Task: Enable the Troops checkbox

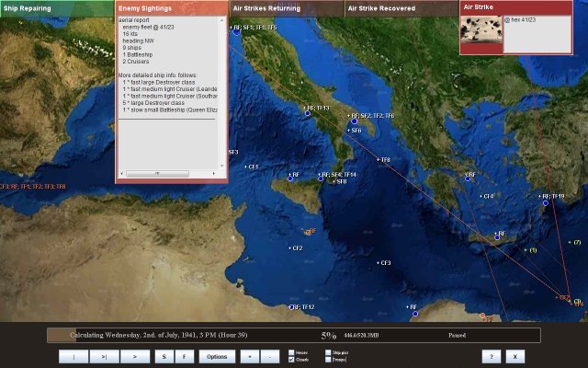Action: (x=330, y=360)
